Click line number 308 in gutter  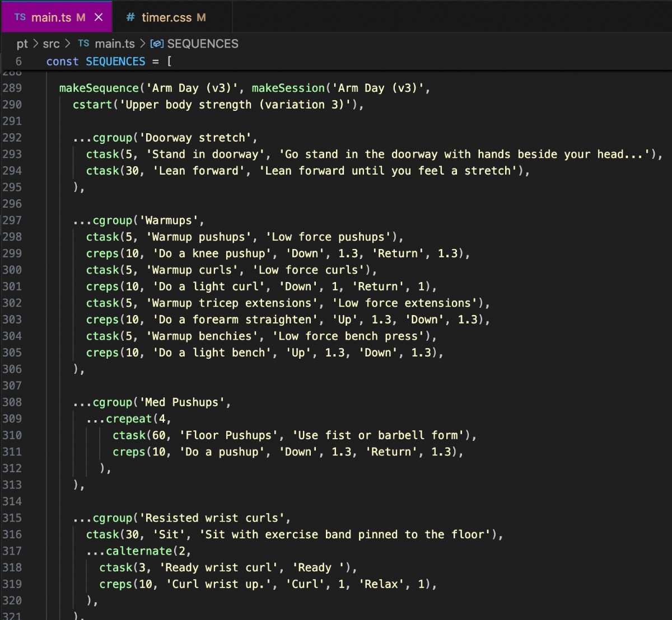tap(12, 402)
